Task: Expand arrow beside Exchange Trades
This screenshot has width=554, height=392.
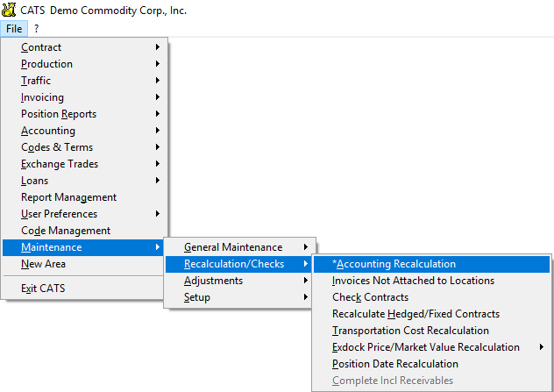Action: (x=158, y=164)
